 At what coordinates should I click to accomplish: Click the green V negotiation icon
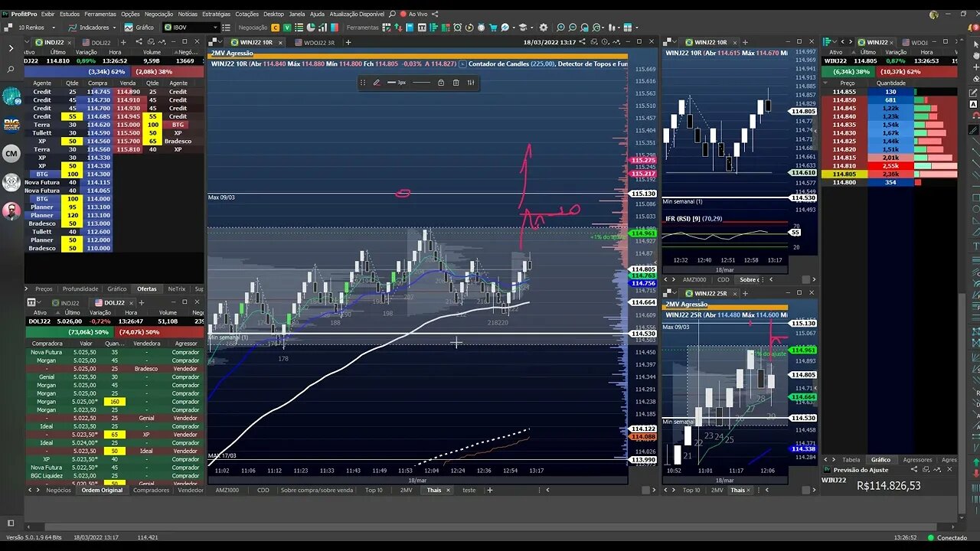tap(286, 28)
